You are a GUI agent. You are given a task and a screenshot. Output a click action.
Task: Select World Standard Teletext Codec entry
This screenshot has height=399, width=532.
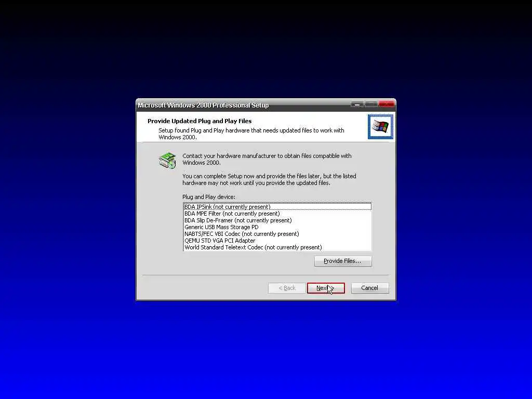tap(277, 247)
